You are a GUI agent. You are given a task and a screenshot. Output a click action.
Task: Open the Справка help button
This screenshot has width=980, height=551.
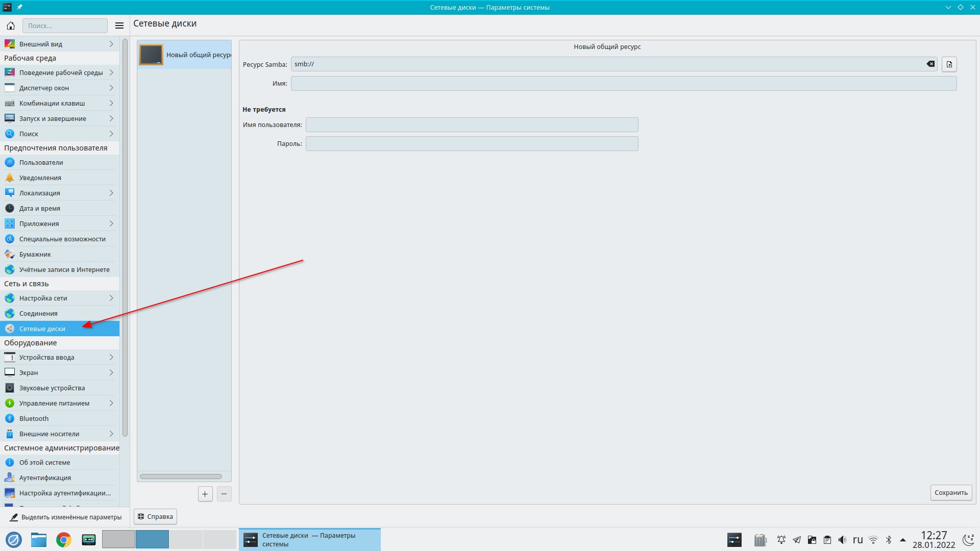(155, 516)
